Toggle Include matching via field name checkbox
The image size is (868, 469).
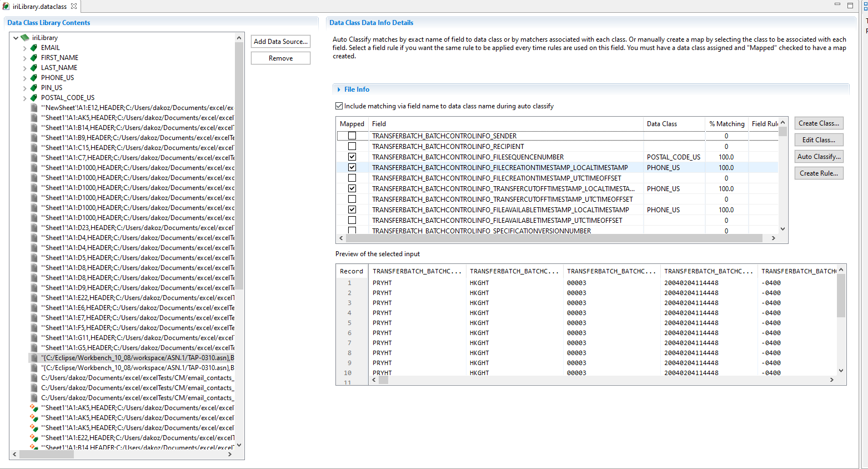click(339, 106)
